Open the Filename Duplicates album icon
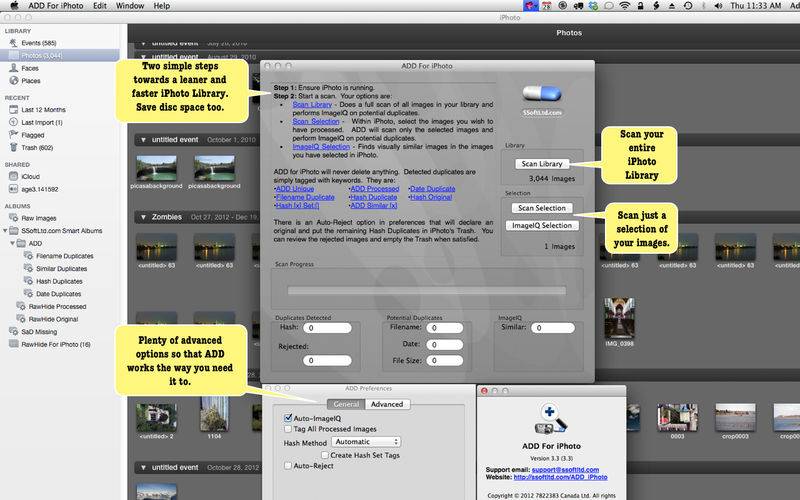This screenshot has width=800, height=500. coord(29,256)
